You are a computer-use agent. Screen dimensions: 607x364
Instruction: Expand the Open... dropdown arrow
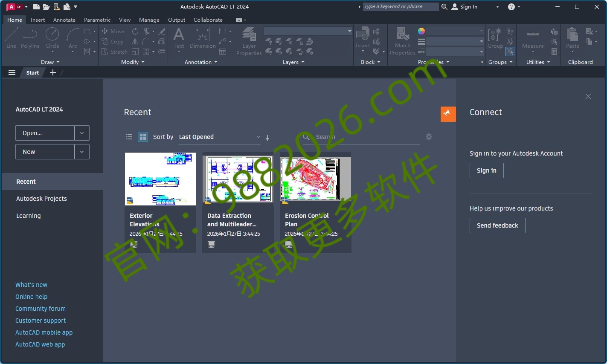point(82,133)
